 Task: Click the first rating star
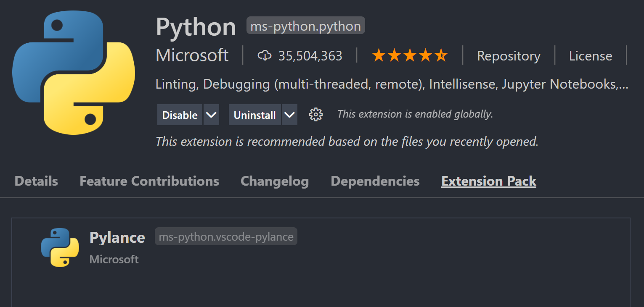pos(379,55)
